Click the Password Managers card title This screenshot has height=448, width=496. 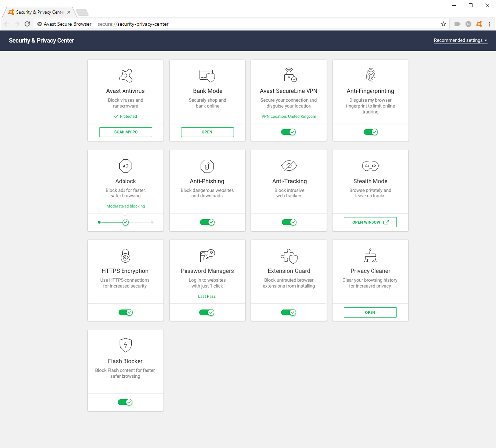click(207, 271)
